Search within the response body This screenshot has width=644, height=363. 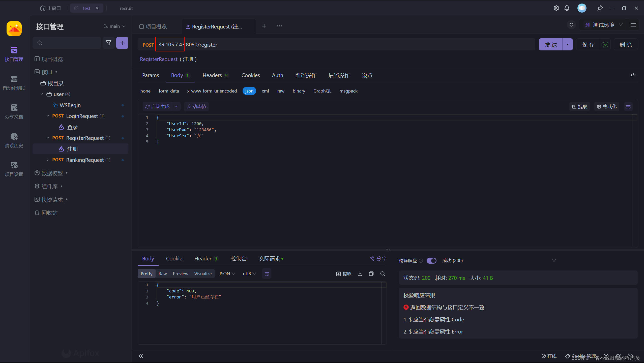click(383, 274)
